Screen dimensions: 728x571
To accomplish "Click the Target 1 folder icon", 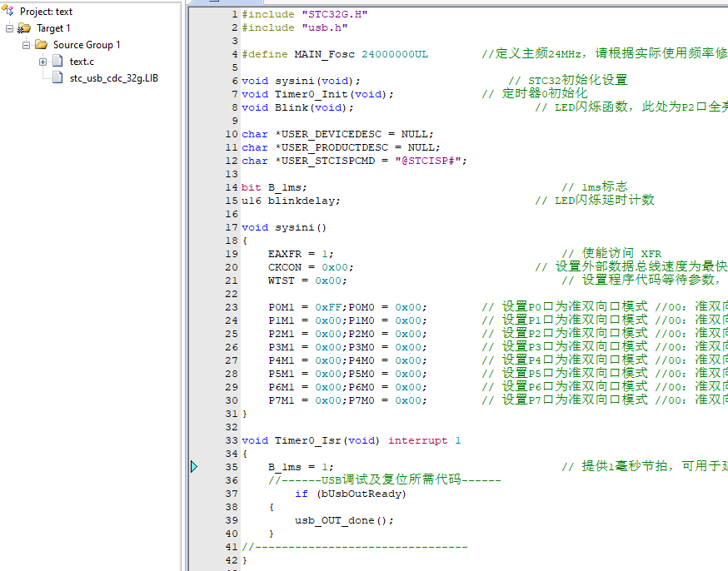I will click(x=24, y=28).
